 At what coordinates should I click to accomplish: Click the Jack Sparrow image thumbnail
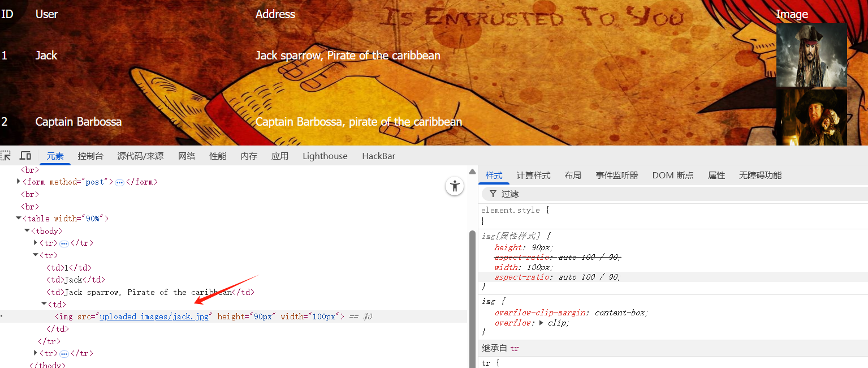[811, 55]
